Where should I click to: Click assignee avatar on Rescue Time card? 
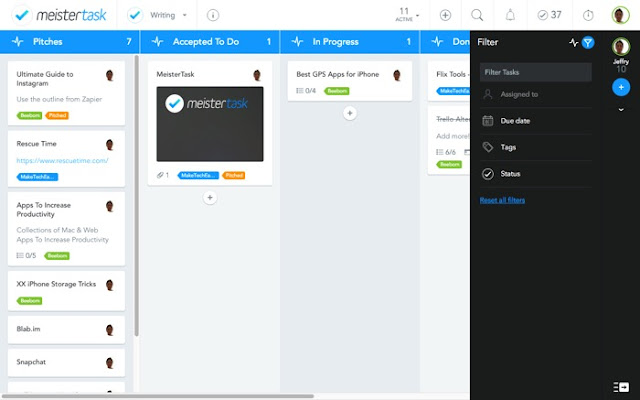pos(109,145)
